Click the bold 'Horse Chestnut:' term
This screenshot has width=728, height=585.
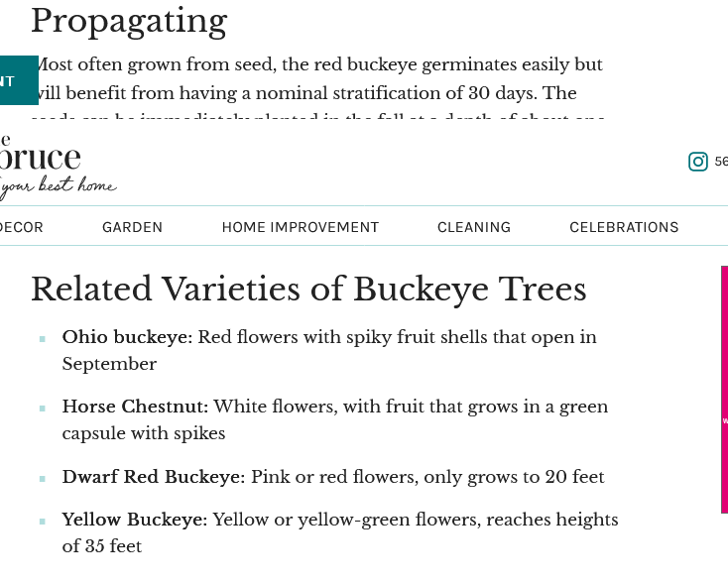pyautogui.click(x=135, y=407)
